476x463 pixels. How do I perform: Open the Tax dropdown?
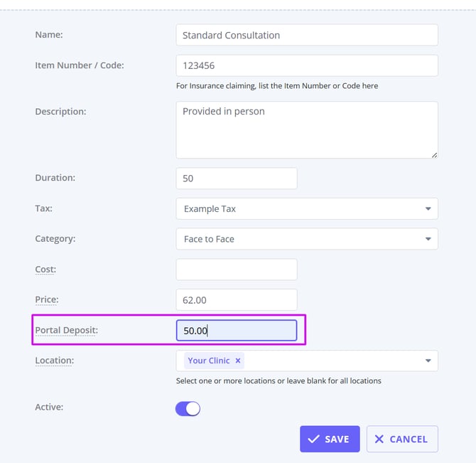pos(428,209)
